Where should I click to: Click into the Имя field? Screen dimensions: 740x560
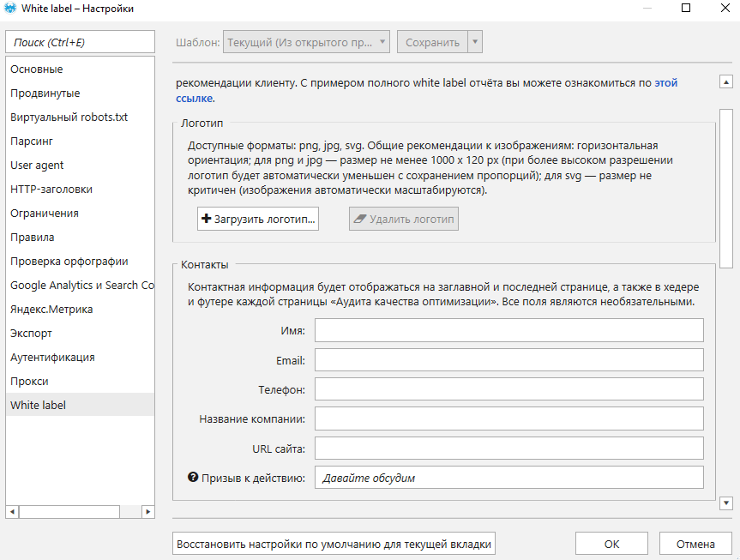coord(509,330)
